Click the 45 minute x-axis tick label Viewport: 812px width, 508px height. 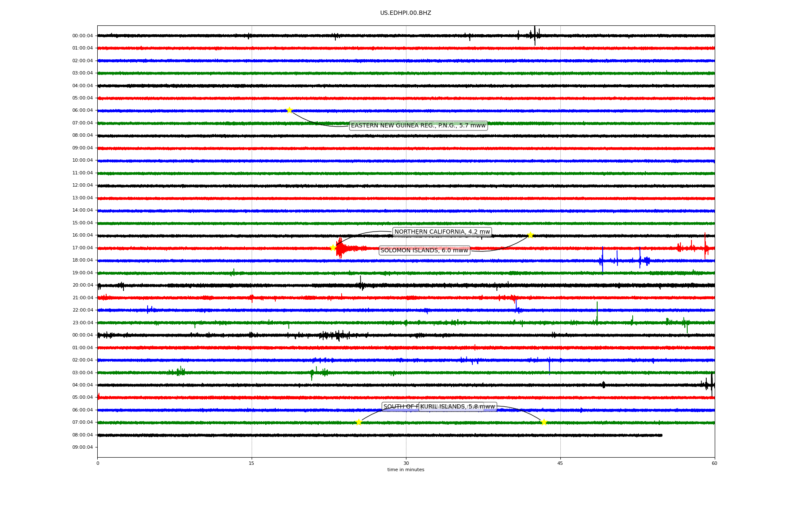coord(560,463)
